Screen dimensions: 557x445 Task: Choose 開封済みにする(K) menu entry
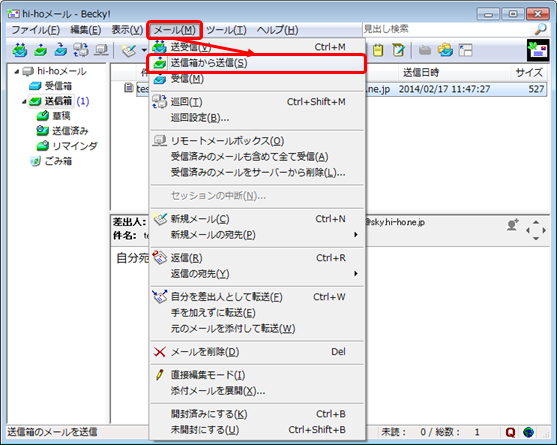(258, 414)
